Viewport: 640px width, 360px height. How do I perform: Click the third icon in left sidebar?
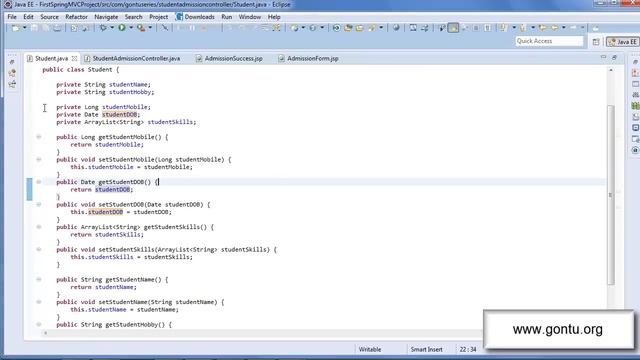[12, 84]
